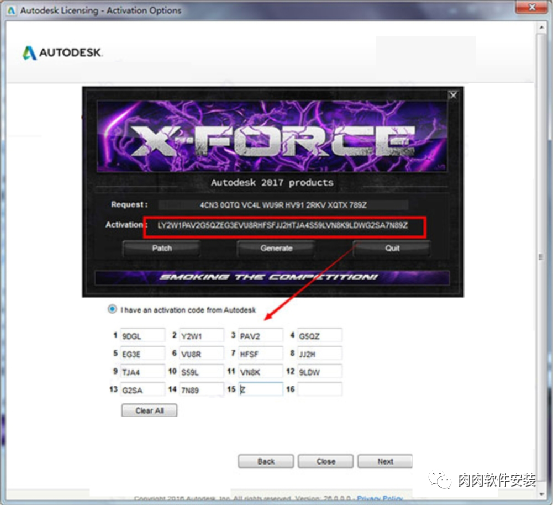
Task: Open the Privacy Policy link
Action: 379,499
